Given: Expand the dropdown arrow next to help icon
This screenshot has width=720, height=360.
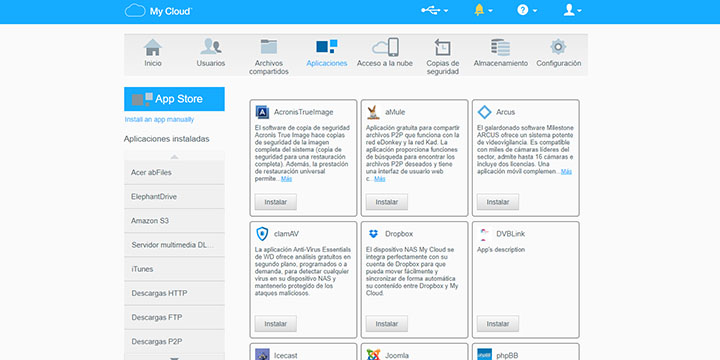Looking at the screenshot, I should coord(535,11).
